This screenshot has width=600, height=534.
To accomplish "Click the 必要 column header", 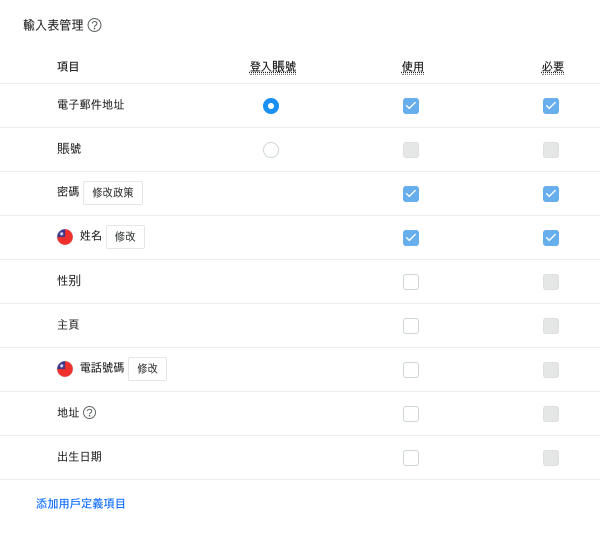I will (x=553, y=67).
